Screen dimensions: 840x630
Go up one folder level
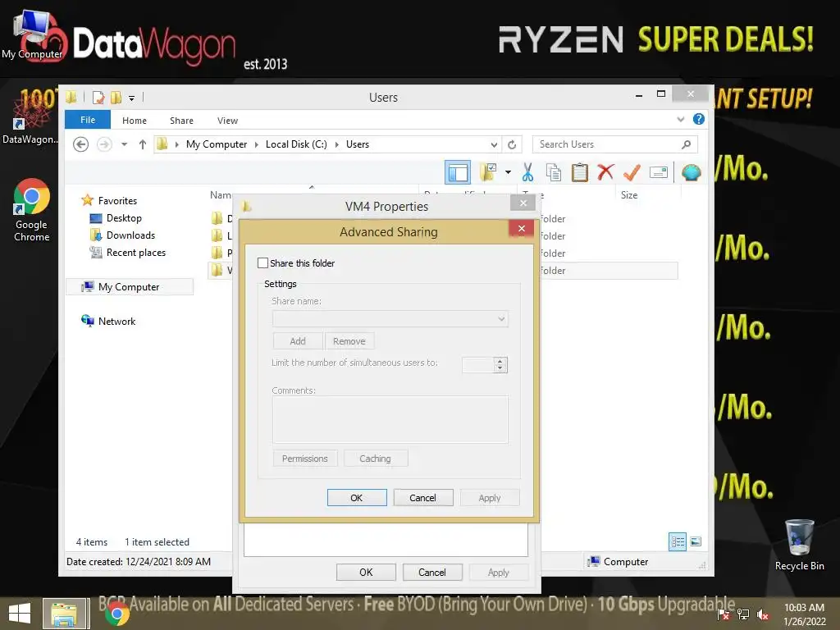[x=143, y=144]
